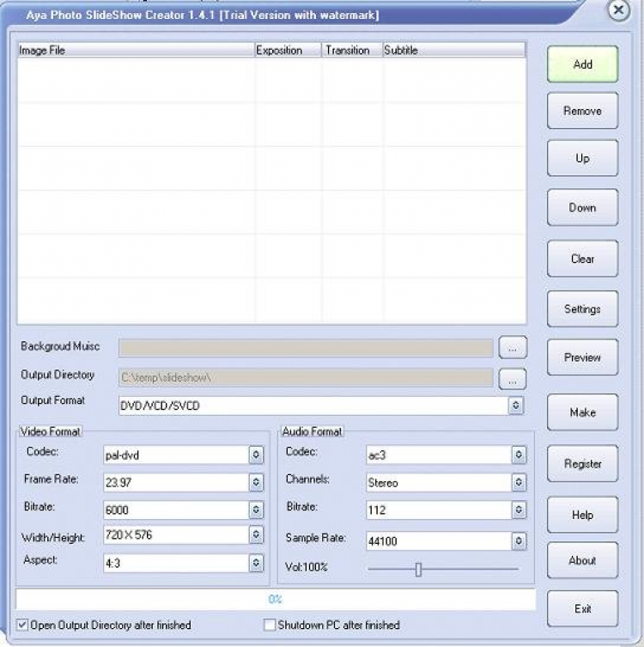Screen dimensions: 644x647
Task: Expand the Aspect 4:3 dropdown
Action: tap(256, 563)
